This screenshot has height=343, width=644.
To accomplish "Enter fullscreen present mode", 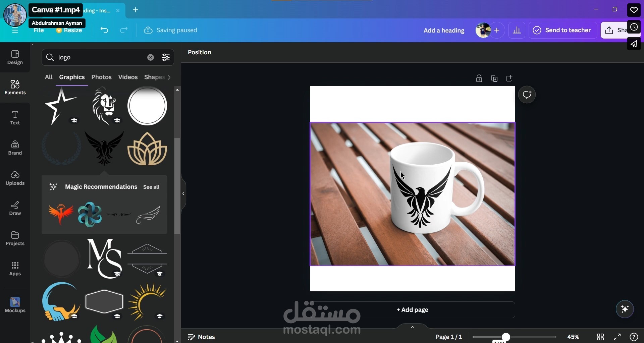I will [617, 337].
